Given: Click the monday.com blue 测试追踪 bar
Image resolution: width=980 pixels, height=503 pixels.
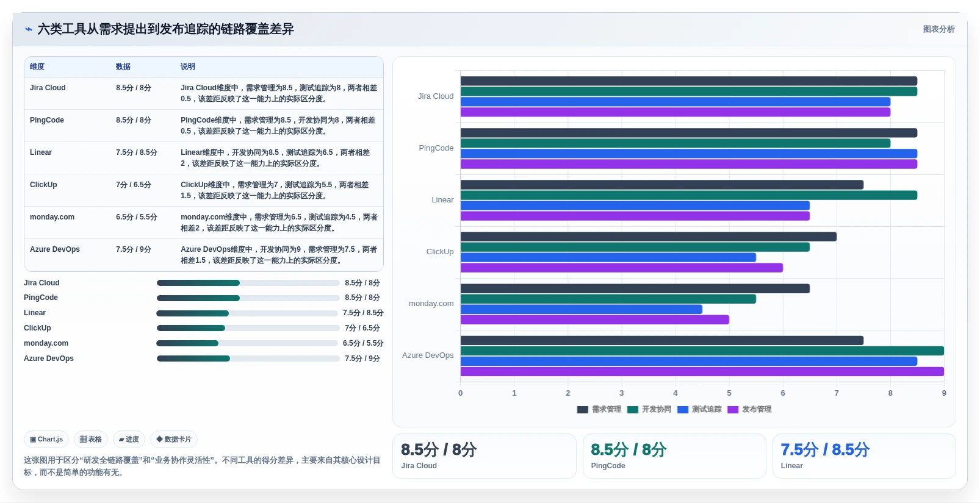Looking at the screenshot, I should point(582,309).
